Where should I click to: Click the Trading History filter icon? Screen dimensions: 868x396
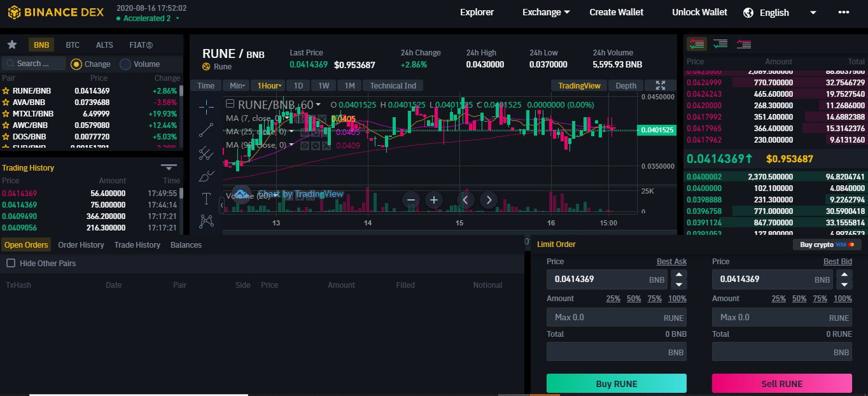[x=169, y=167]
